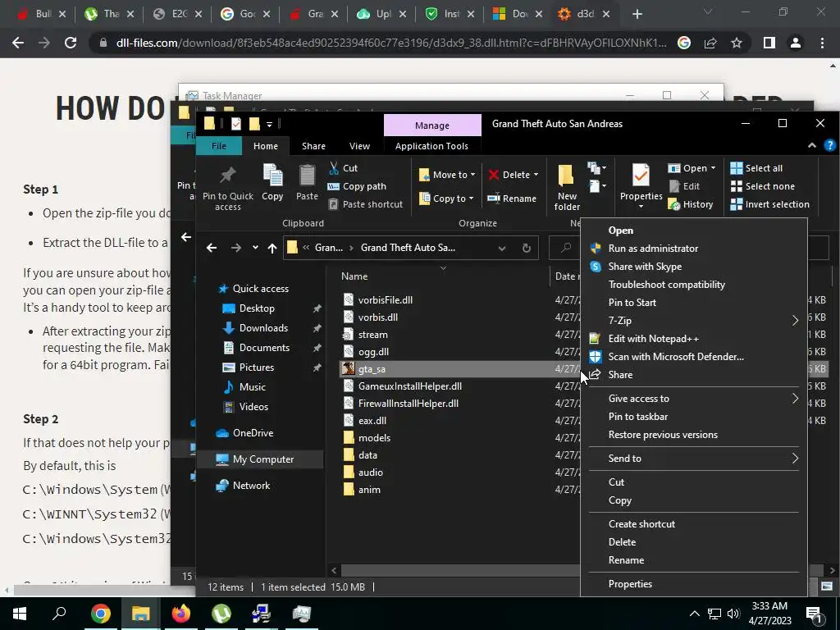Open Application Tools ribbon tab
The height and width of the screenshot is (630, 840).
[431, 146]
